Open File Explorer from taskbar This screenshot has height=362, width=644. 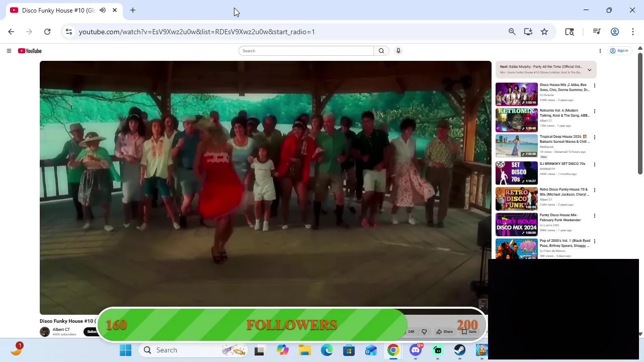(305, 350)
